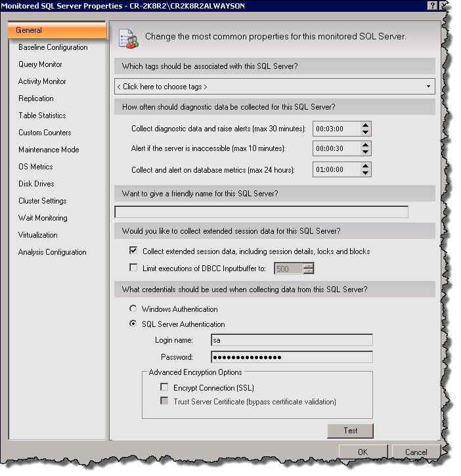Image resolution: width=461 pixels, height=476 pixels.
Task: Switch to Baseline Configuration page
Action: [x=53, y=47]
